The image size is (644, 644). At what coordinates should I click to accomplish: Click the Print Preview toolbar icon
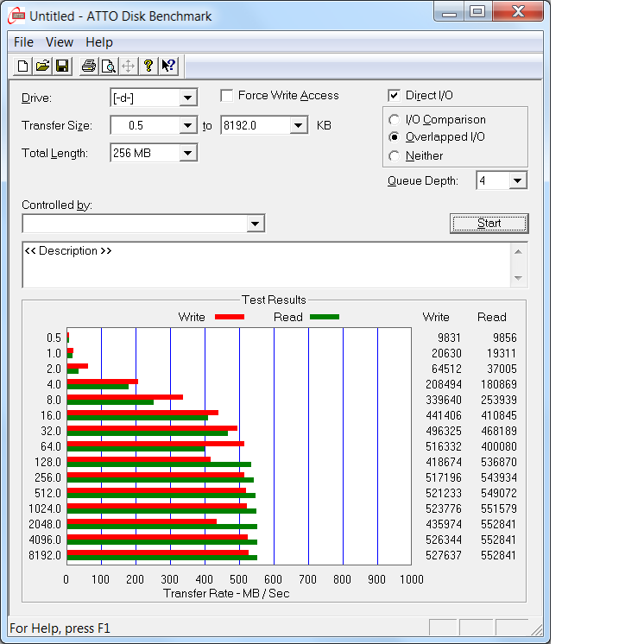109,66
